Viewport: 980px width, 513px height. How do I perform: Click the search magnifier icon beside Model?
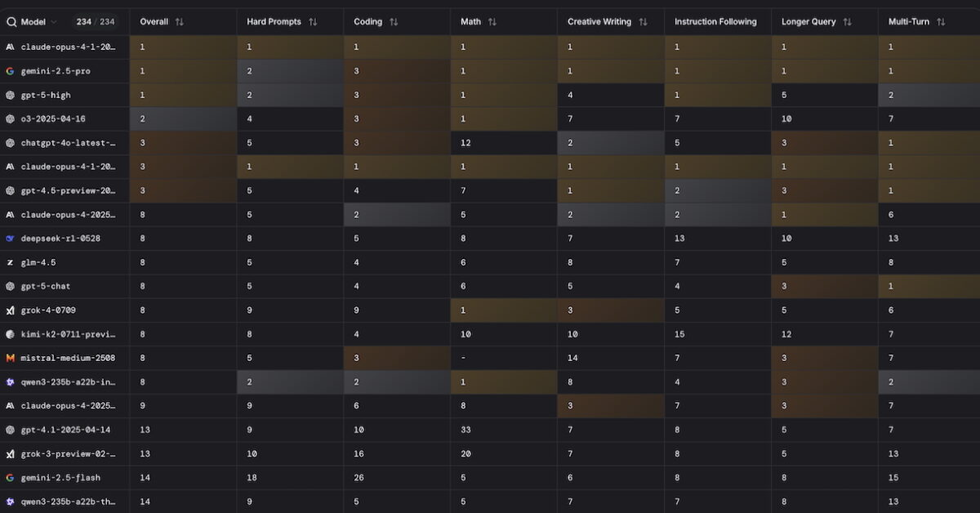click(11, 22)
